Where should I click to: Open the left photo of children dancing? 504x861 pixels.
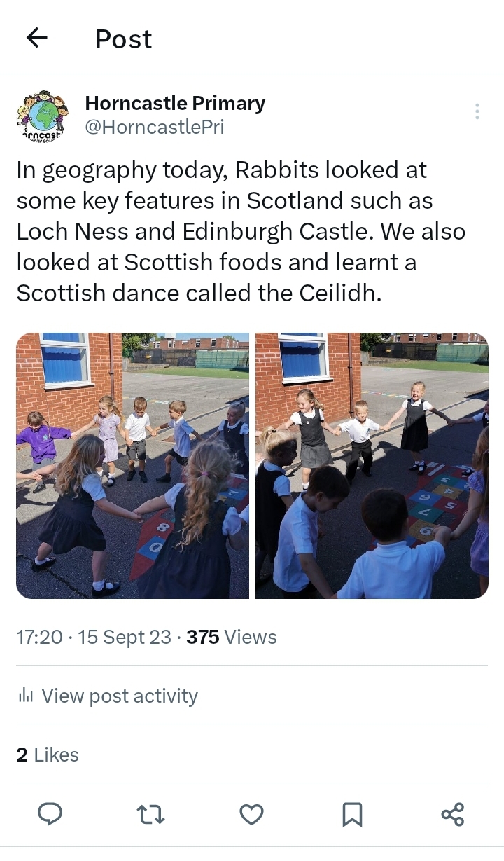pyautogui.click(x=133, y=466)
